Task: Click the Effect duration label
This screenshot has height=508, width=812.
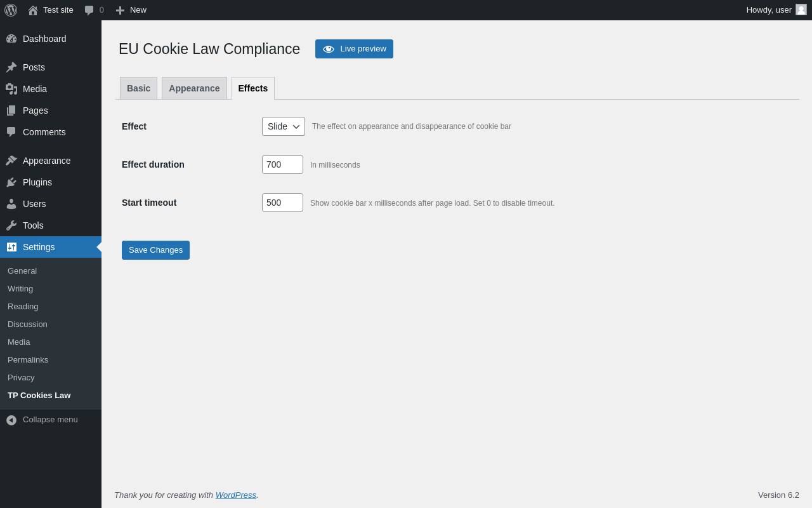Action: coord(153,164)
